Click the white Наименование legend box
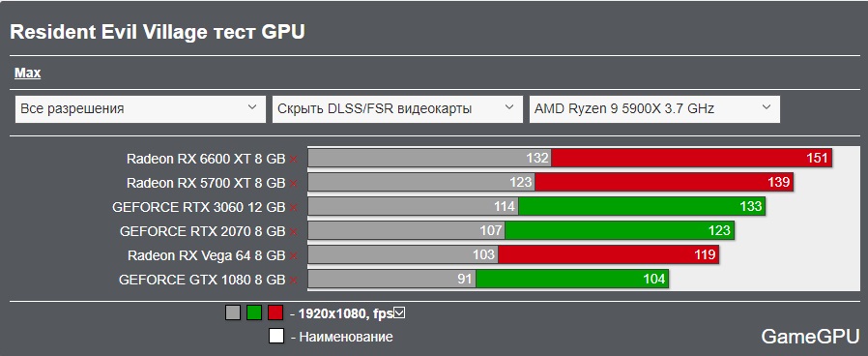868x356 pixels. (x=276, y=336)
